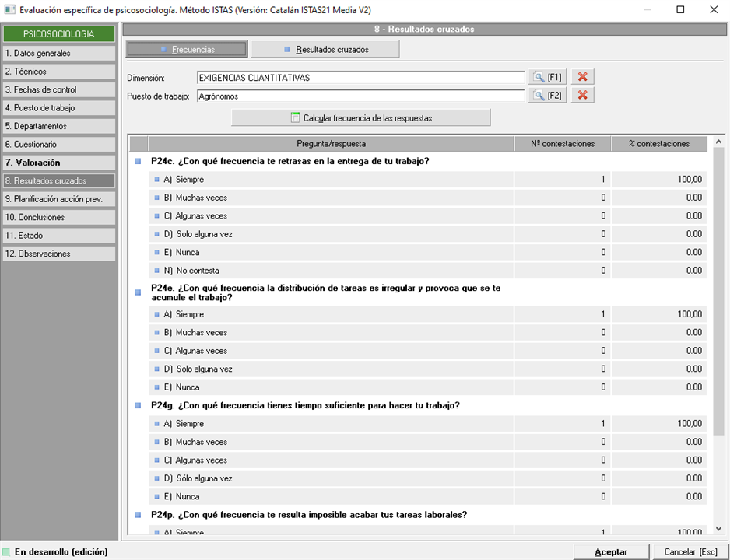Click the Nº contestaciones column header
Screen dimensions: 730x560
[562, 144]
